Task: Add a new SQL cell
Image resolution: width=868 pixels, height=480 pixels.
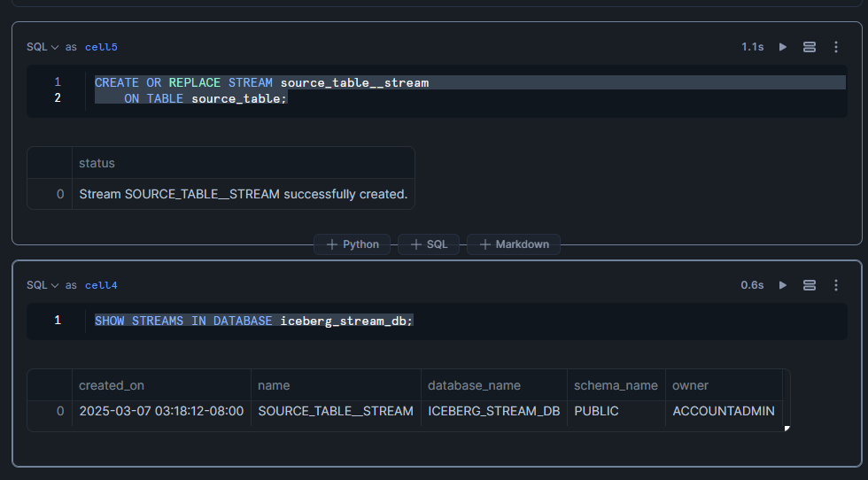Action: [x=429, y=244]
